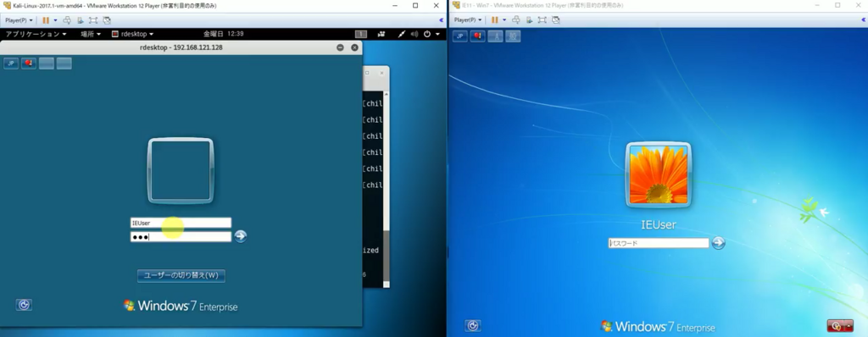Pause the IE11 Win7 virtual machine
The image size is (868, 337).
495,20
